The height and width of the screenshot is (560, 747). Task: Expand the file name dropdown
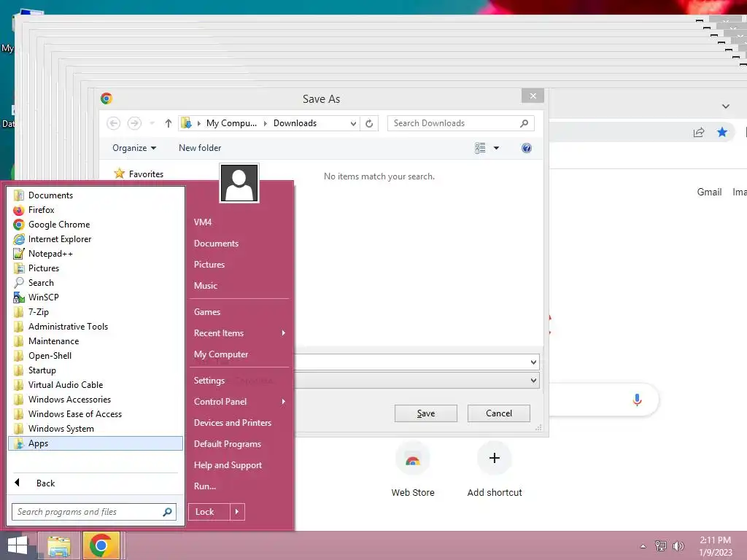(x=533, y=362)
